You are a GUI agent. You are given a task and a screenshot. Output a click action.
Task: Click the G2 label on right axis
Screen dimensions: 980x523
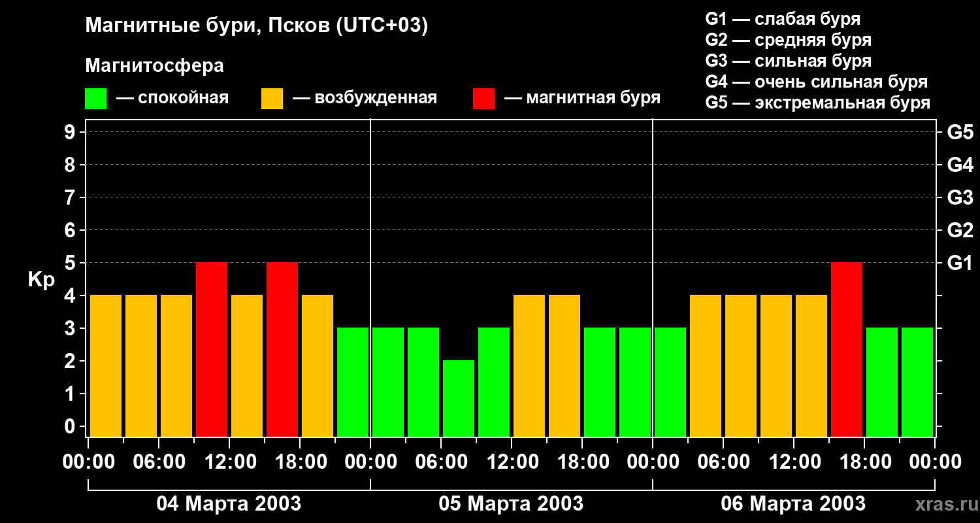point(960,230)
